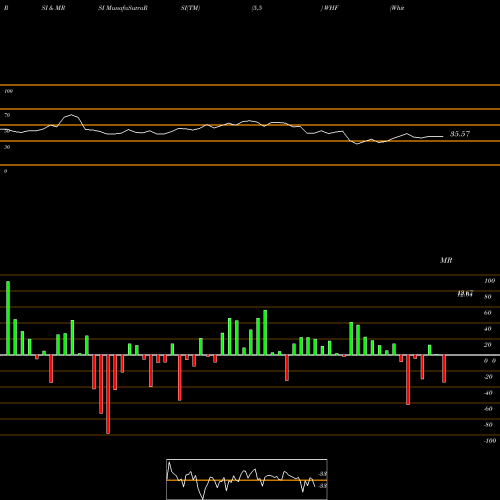This screenshot has width=500, height=500.
Task: Click the 70 level label on RSI axis
Action: [x=7, y=115]
